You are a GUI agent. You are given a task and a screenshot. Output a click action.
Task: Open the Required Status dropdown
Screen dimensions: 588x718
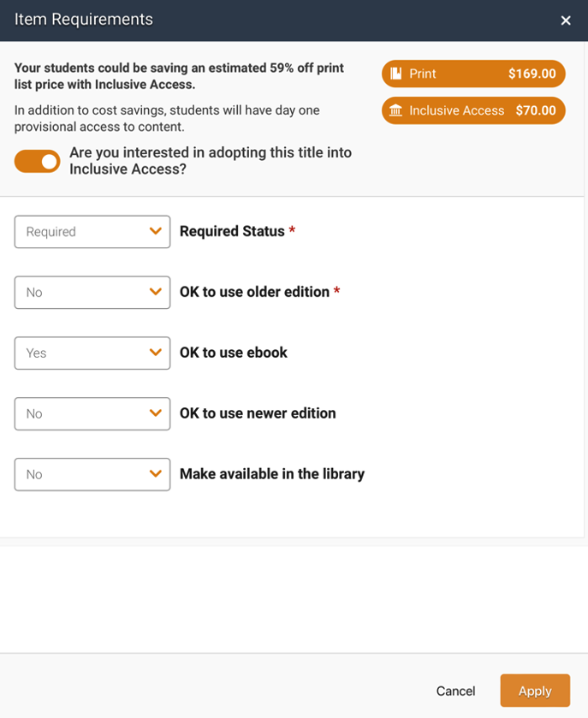[92, 231]
